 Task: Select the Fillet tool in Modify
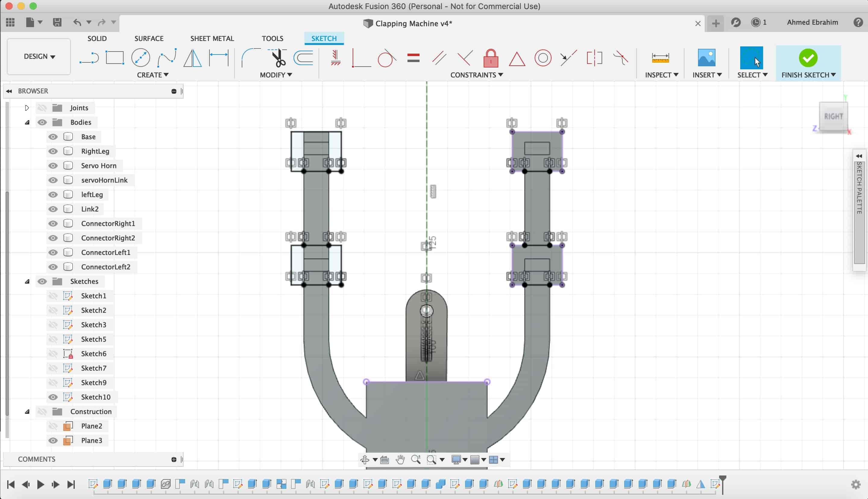251,58
